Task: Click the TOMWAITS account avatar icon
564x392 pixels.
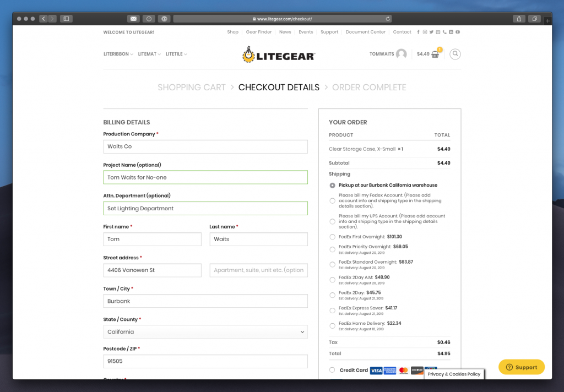Action: 402,54
